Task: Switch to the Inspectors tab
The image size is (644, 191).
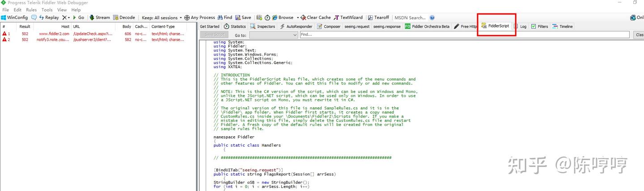Action: pos(263,26)
